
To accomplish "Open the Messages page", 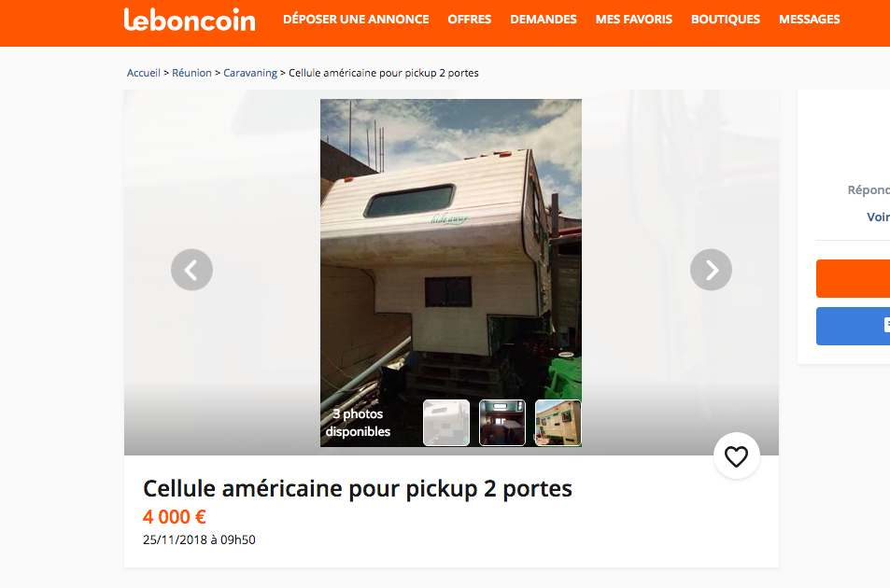I will 810,20.
